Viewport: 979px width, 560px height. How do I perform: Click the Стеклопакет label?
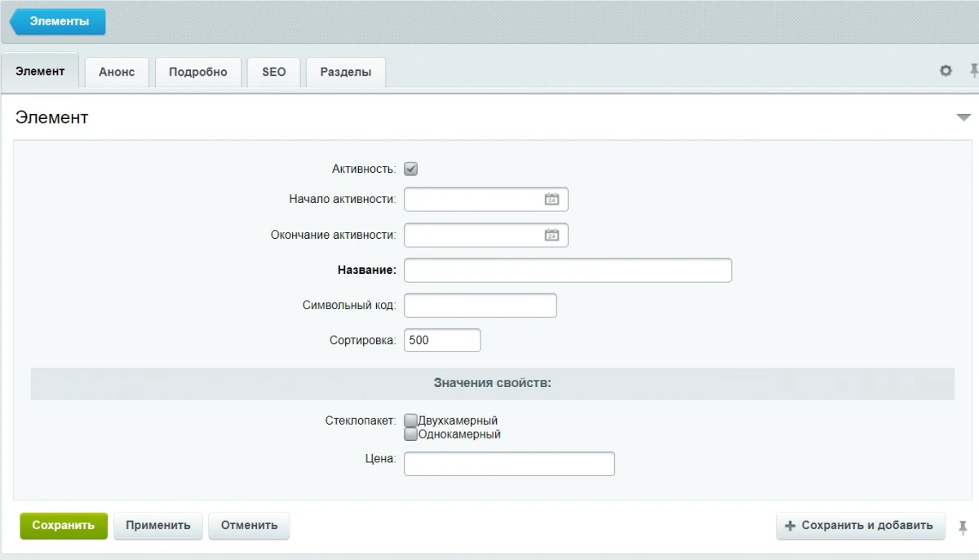pyautogui.click(x=360, y=421)
